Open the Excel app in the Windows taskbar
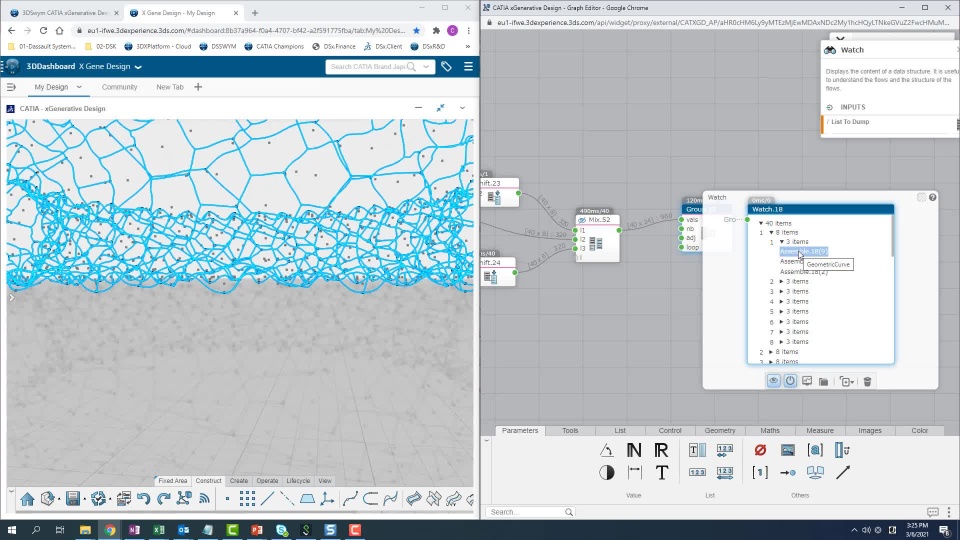Viewport: 960px width, 540px height. pyautogui.click(x=159, y=530)
